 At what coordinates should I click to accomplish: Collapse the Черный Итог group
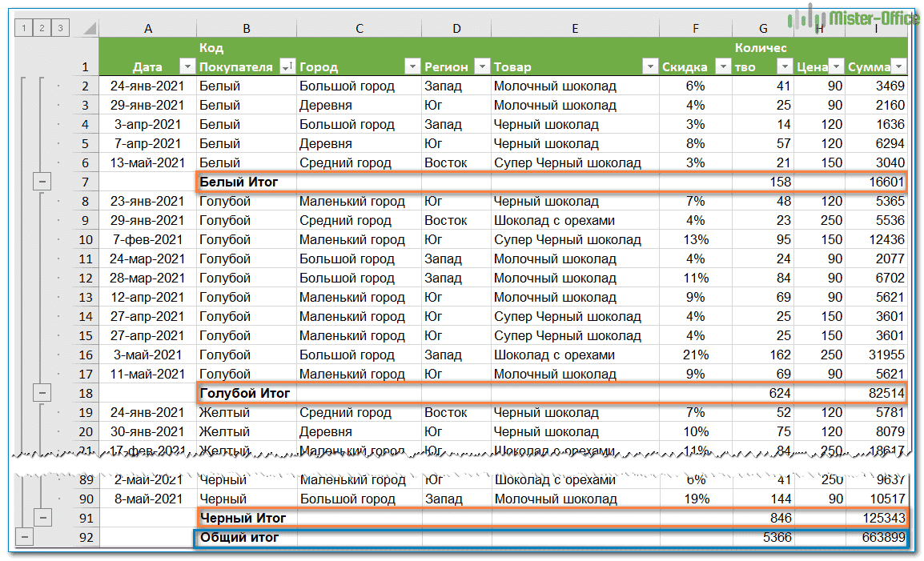tap(42, 518)
